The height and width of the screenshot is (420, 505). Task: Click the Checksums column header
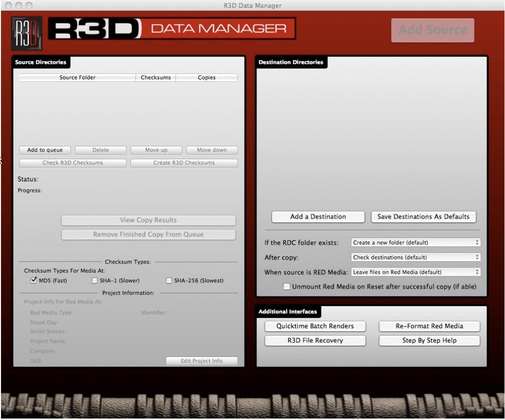(156, 77)
